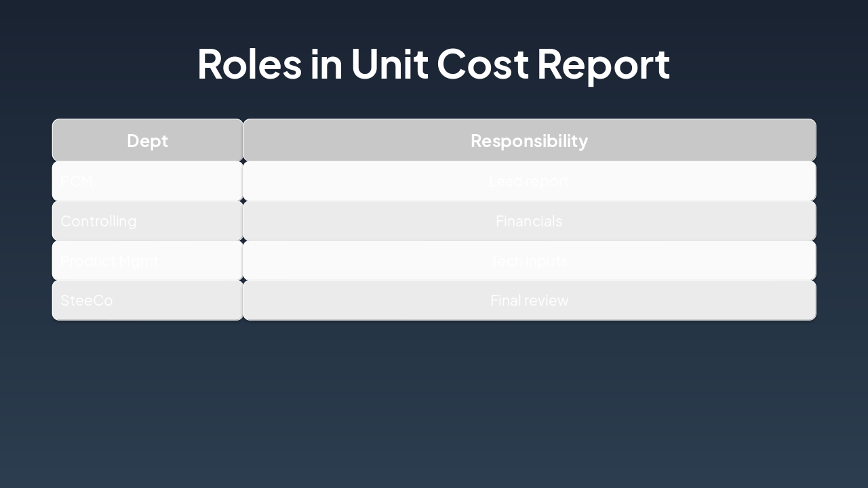Click the word "in" in the slide title

click(x=326, y=64)
